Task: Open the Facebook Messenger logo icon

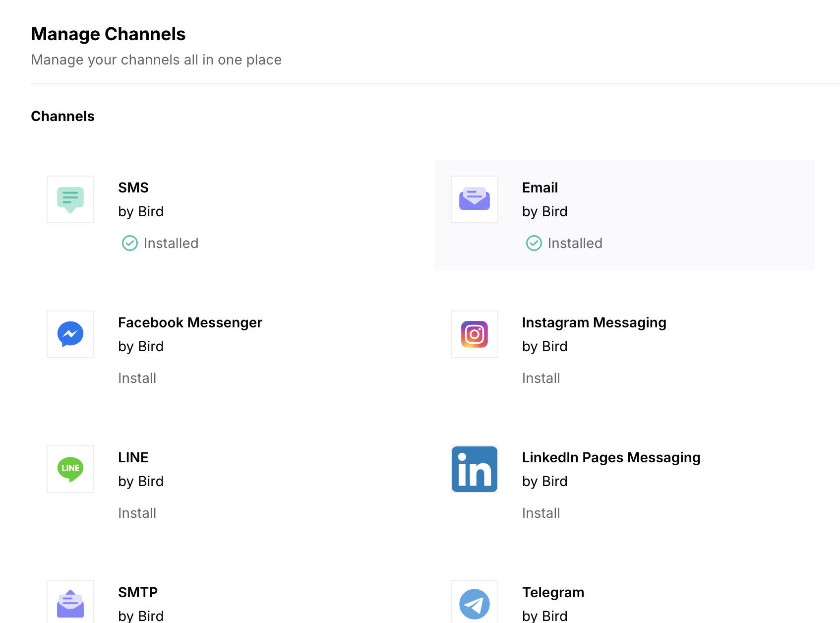Action: tap(70, 334)
